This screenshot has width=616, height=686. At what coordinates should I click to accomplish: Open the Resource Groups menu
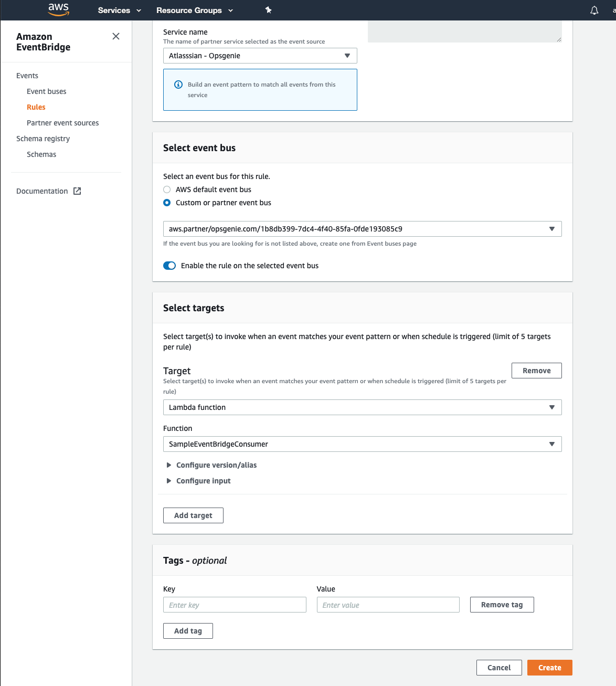tap(195, 10)
